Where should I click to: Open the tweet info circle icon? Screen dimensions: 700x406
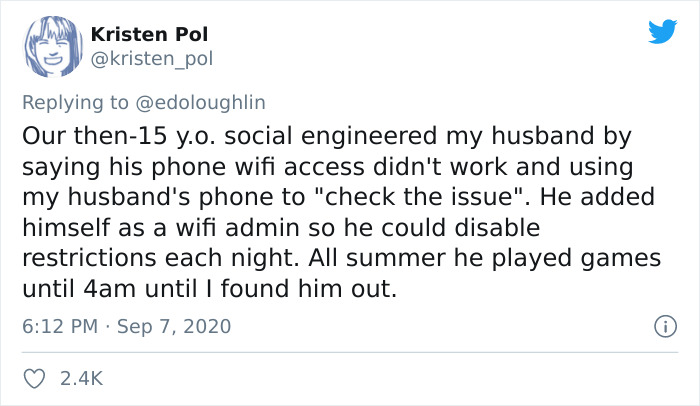point(665,326)
